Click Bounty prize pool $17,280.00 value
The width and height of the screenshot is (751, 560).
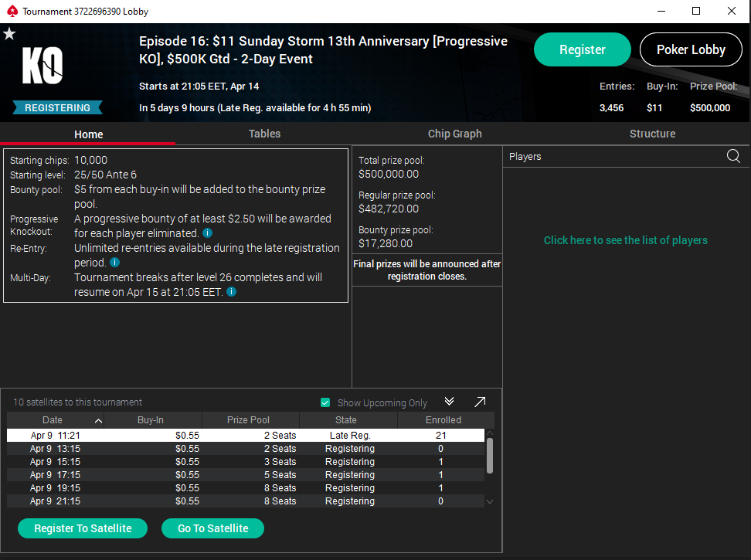coord(386,243)
